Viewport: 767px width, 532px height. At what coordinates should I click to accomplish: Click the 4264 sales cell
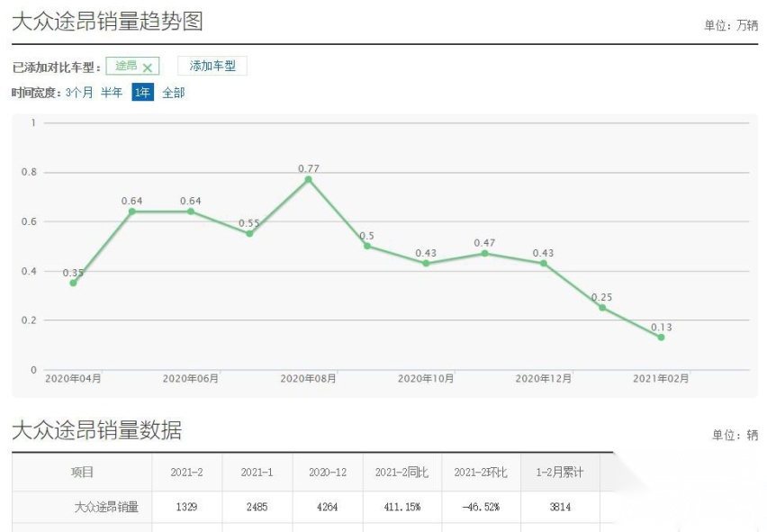(328, 507)
